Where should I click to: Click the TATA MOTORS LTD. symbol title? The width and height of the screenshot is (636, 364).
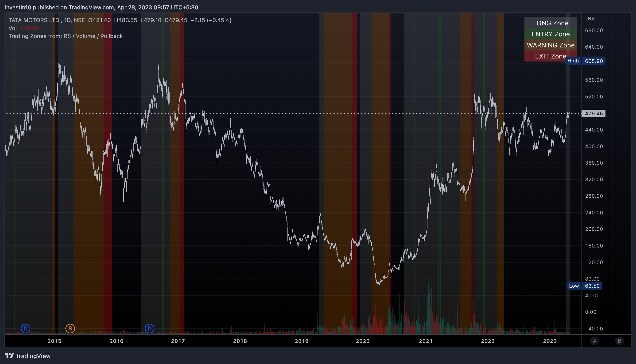pos(35,20)
